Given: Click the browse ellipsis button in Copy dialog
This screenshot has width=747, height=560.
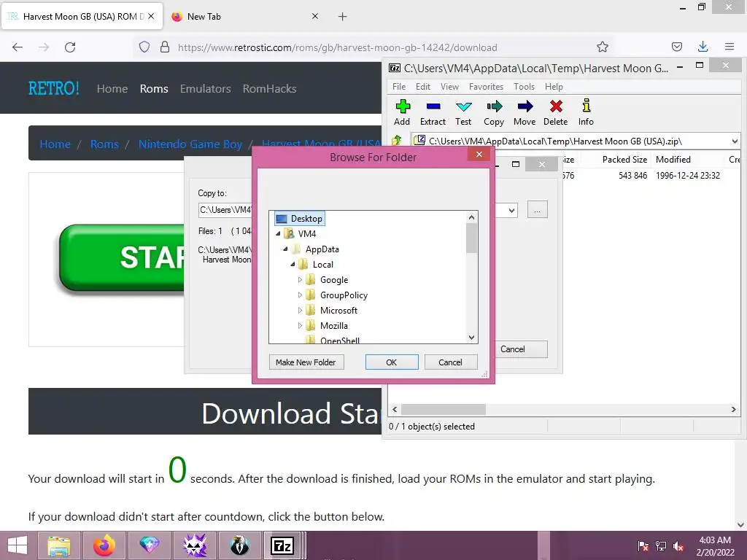Looking at the screenshot, I should tap(538, 210).
